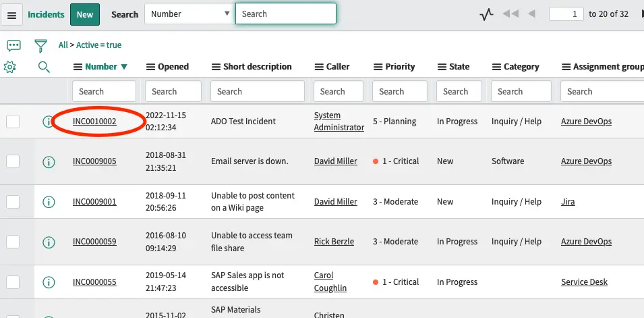This screenshot has width=644, height=318.
Task: Click the column search magnifier icon
Action: [x=44, y=67]
